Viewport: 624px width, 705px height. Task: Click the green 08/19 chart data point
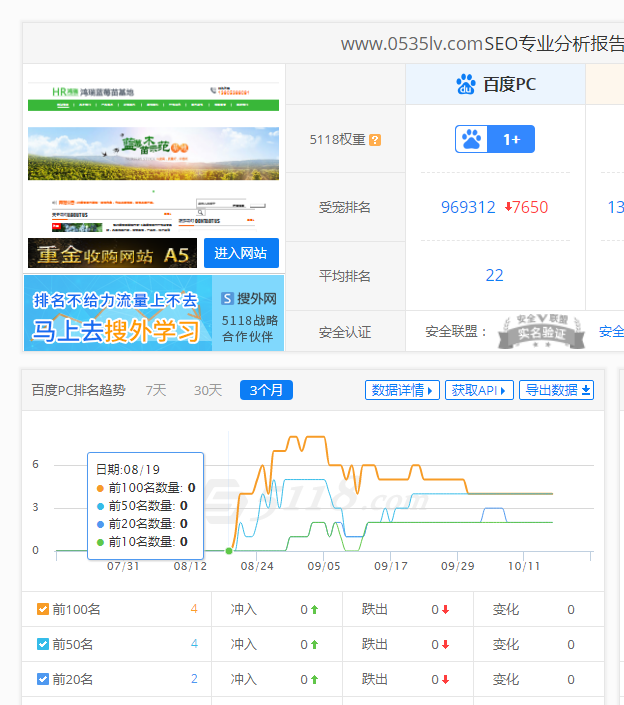pos(229,551)
